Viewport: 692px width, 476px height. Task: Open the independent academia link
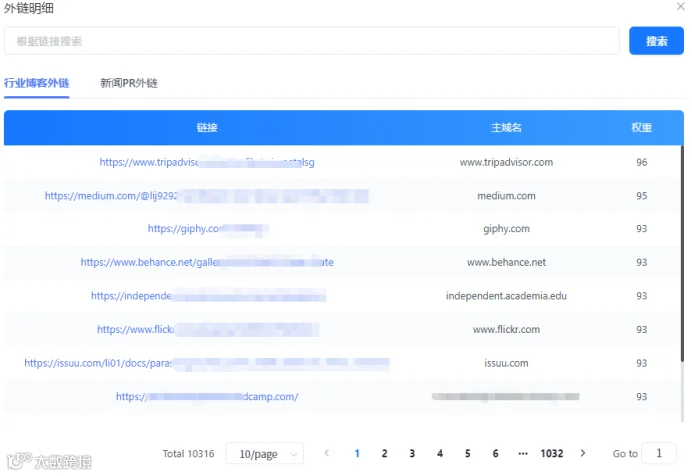click(x=208, y=296)
